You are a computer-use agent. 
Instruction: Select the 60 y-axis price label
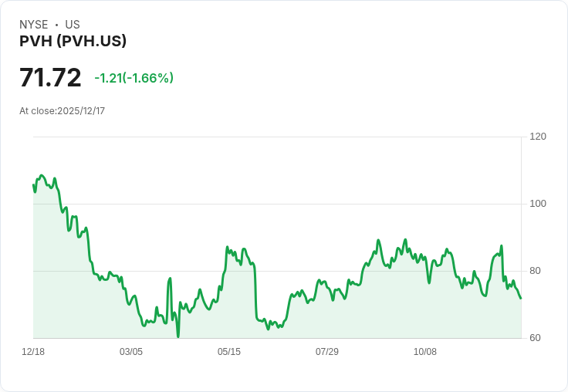tap(536, 338)
